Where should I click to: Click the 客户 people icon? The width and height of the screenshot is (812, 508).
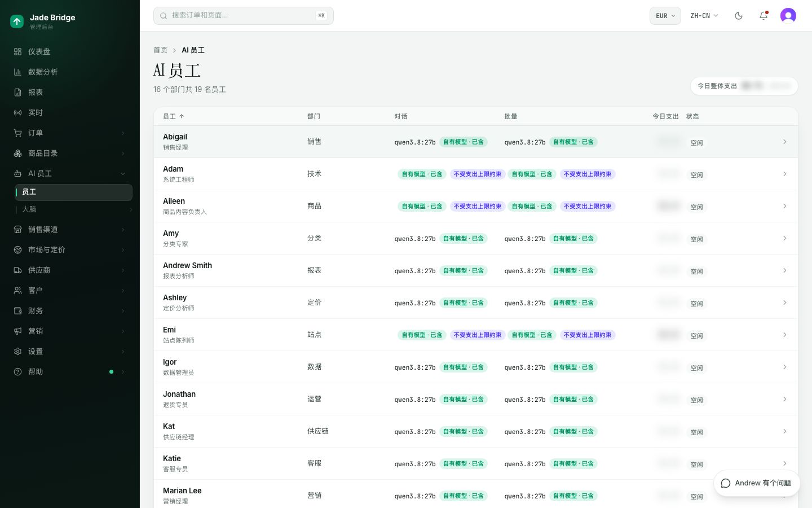point(17,290)
